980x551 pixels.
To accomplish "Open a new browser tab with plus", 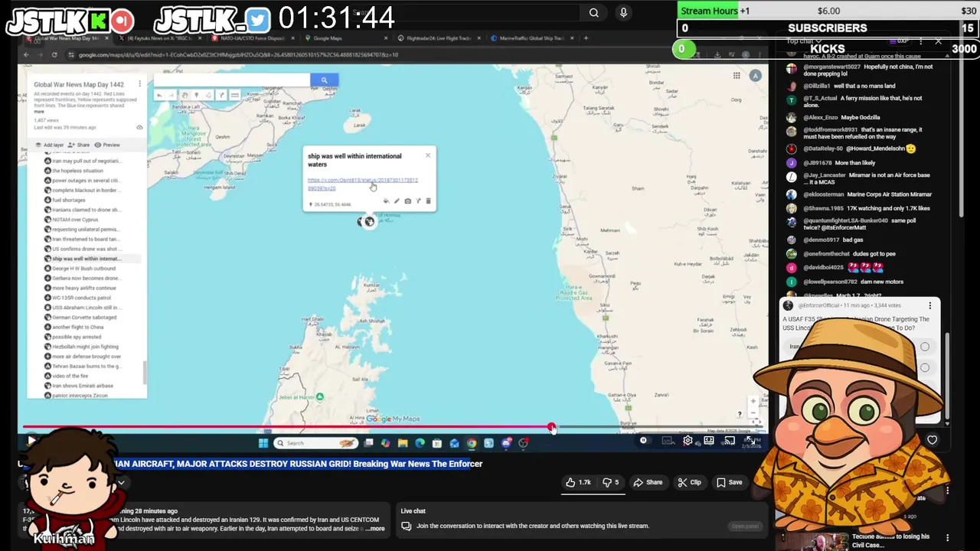I will point(586,37).
